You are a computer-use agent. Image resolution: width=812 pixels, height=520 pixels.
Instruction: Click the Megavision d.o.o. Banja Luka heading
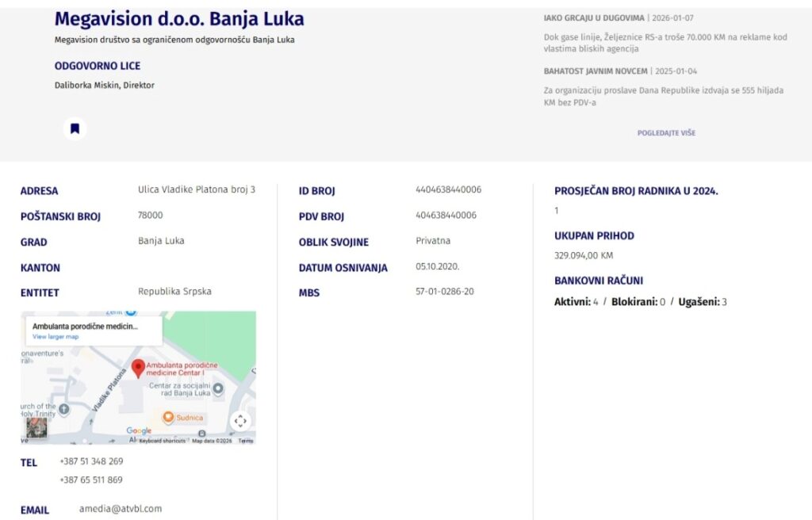[x=179, y=19]
